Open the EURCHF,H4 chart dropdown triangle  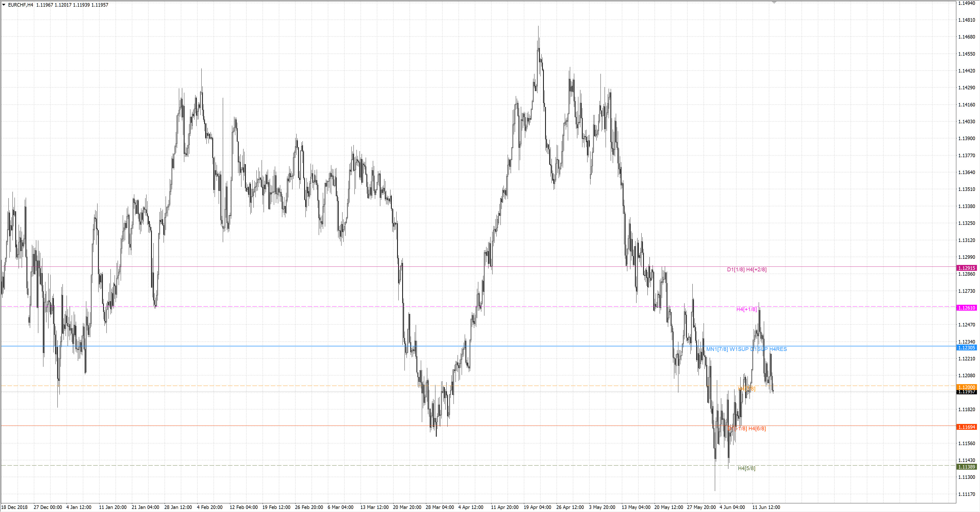(x=4, y=5)
